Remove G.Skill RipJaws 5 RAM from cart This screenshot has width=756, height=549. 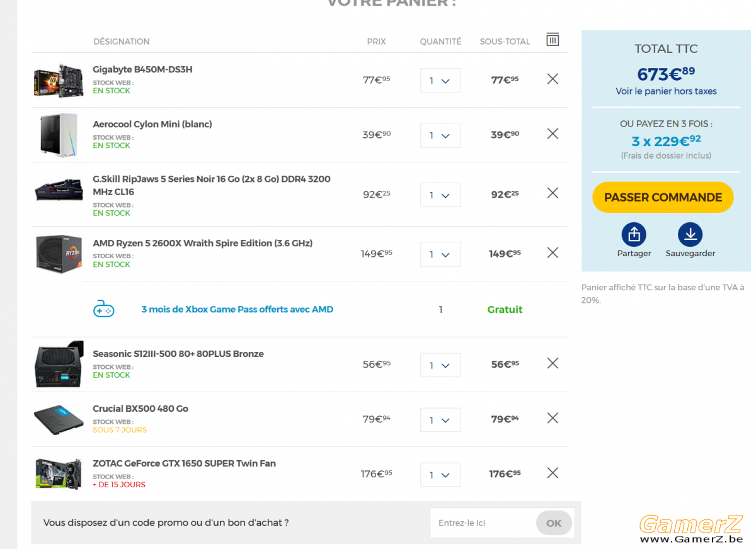[553, 193]
